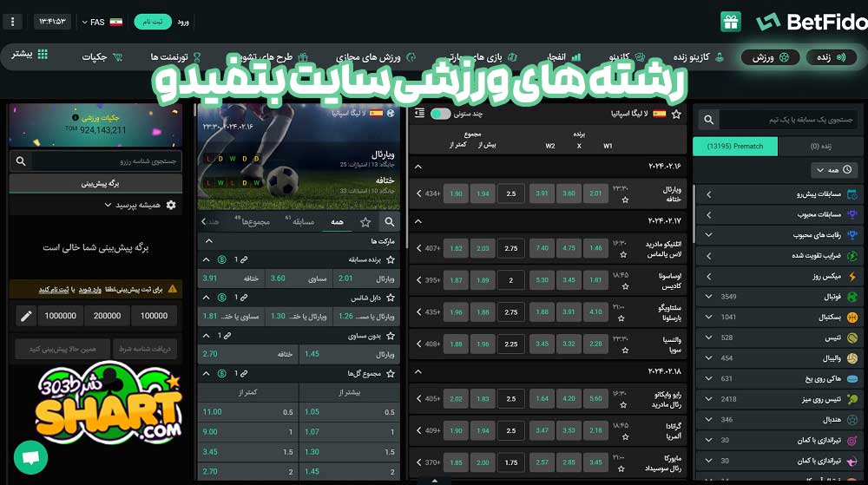Click the search icon in sports sidebar
Screen dimensions: 868x485
click(708, 120)
